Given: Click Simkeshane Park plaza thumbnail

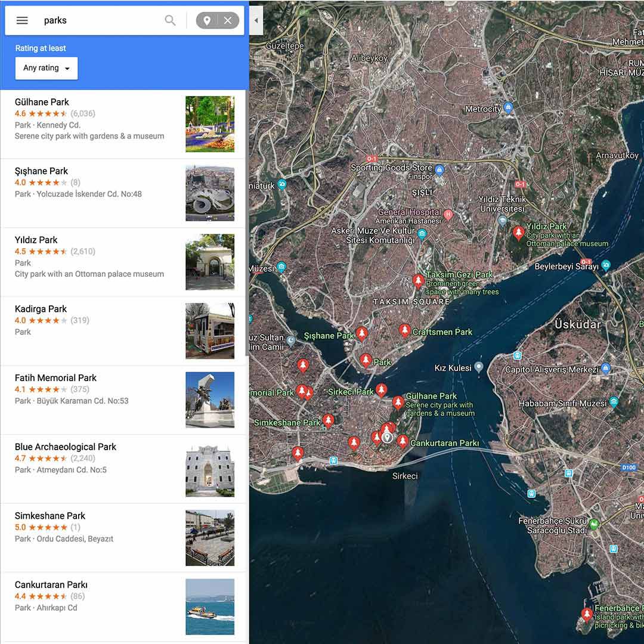Looking at the screenshot, I should 210,538.
